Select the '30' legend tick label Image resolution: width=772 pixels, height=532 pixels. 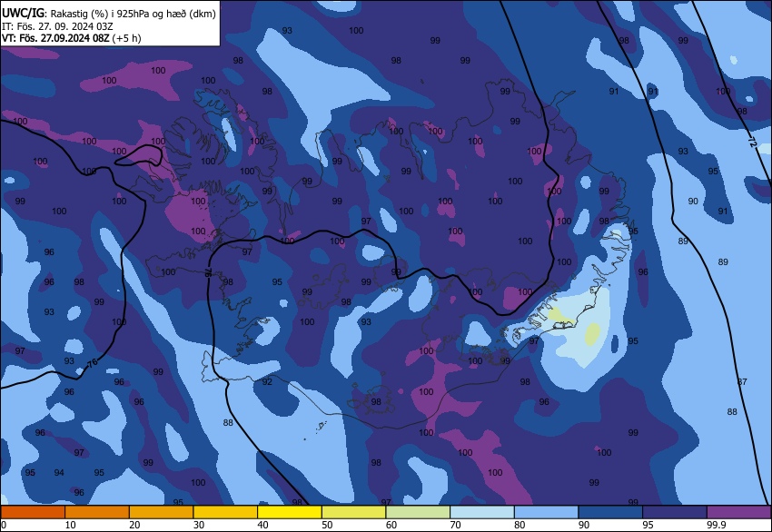[199, 525]
